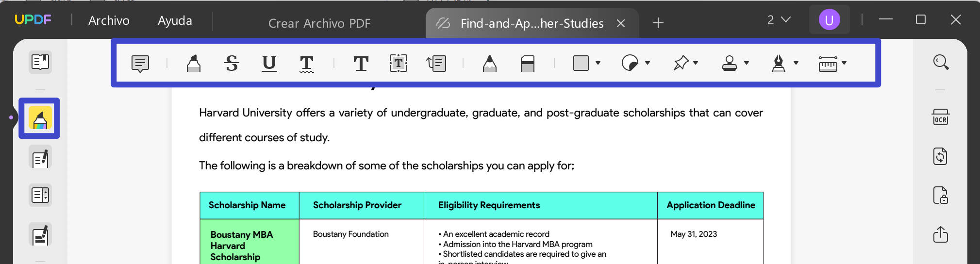This screenshot has width=980, height=264.
Task: Select the sticky note comment tool
Action: (x=140, y=64)
